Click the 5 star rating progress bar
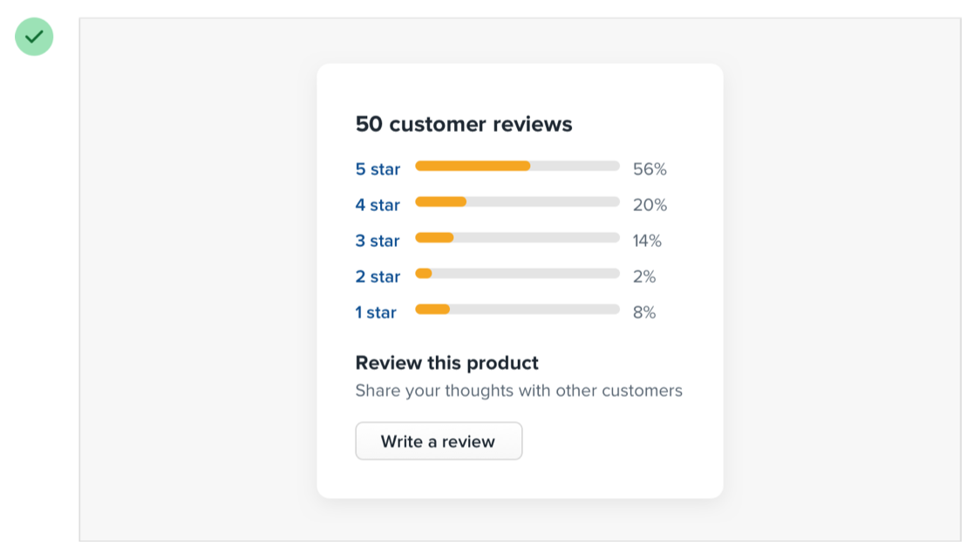This screenshot has height=560, width=980. click(x=517, y=166)
